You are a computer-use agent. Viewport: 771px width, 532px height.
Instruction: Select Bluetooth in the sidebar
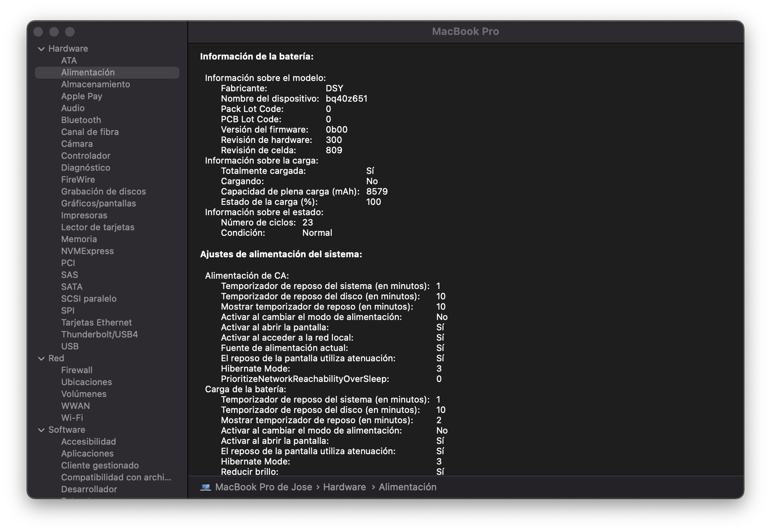tap(81, 120)
